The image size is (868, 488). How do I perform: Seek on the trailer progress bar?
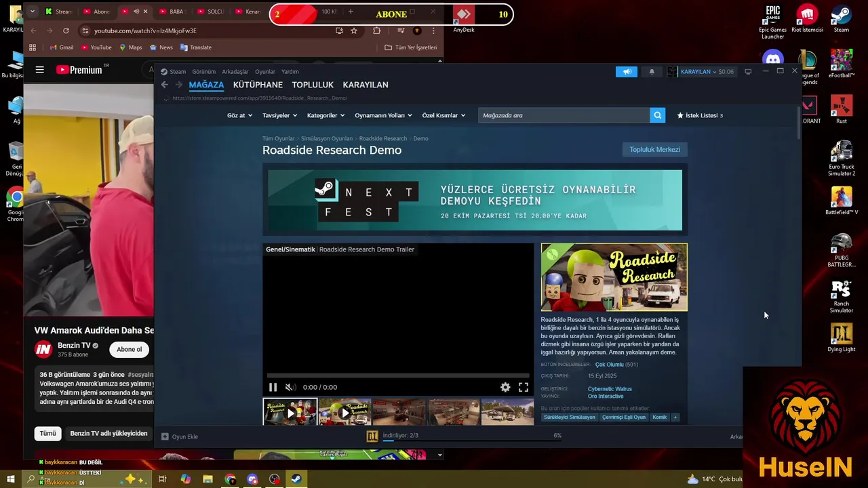point(398,375)
